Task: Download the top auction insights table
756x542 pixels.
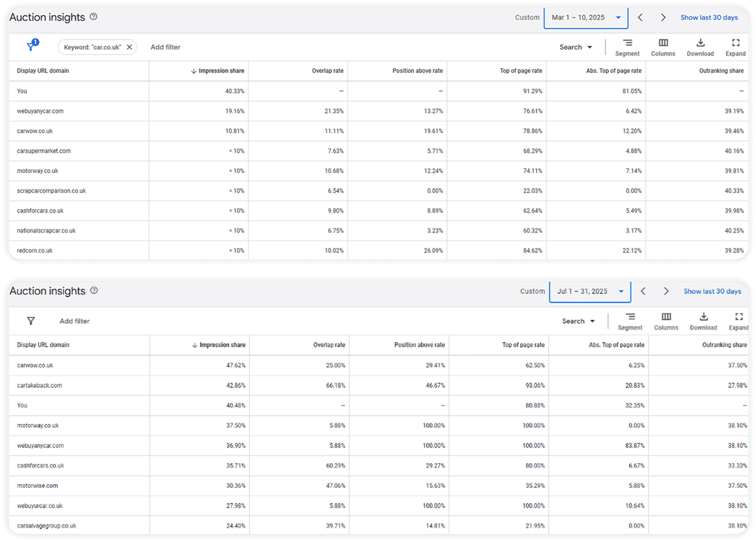Action: tap(700, 48)
